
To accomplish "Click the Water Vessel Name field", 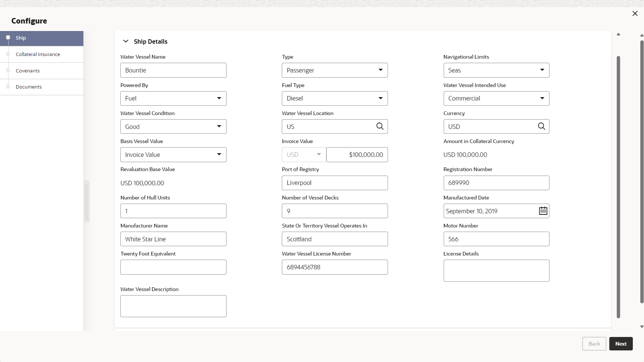I will [173, 70].
